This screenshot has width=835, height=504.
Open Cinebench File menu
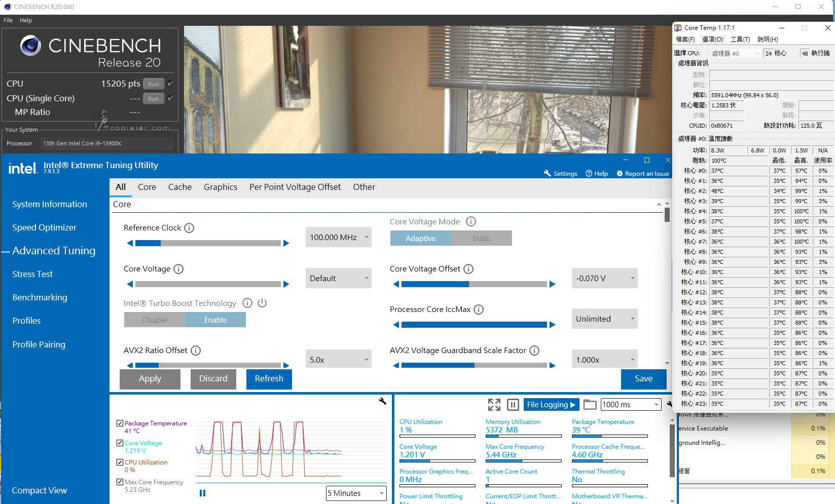pos(8,20)
